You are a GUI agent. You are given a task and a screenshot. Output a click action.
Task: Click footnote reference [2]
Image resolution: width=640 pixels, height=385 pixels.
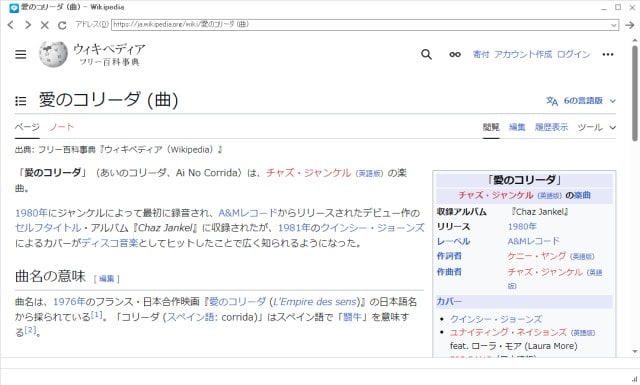tap(30, 329)
